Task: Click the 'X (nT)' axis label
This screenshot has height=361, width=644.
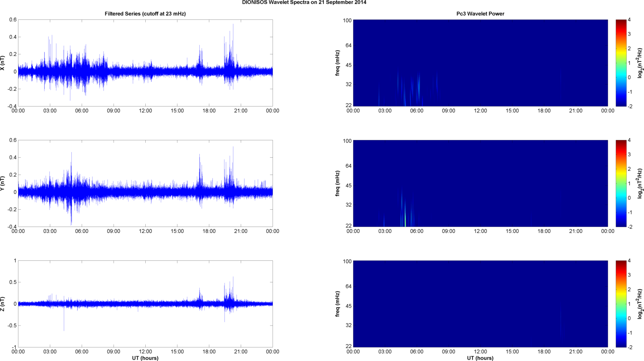Action: click(x=3, y=63)
